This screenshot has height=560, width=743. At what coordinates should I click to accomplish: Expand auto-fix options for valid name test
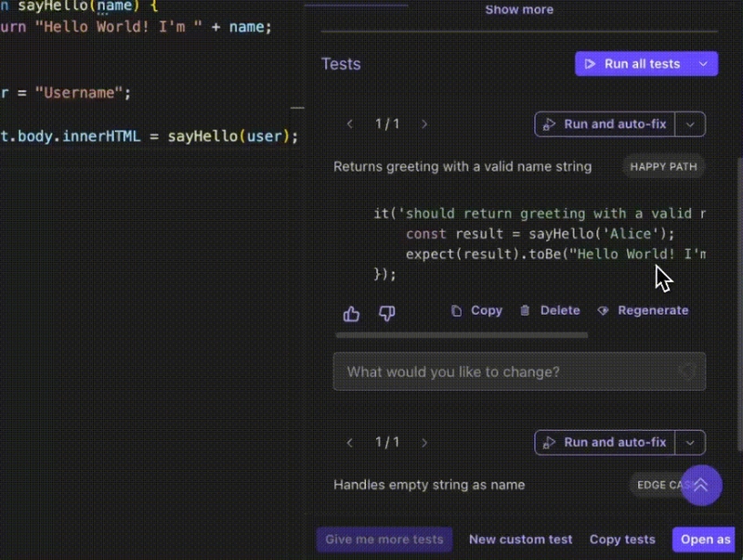(690, 124)
